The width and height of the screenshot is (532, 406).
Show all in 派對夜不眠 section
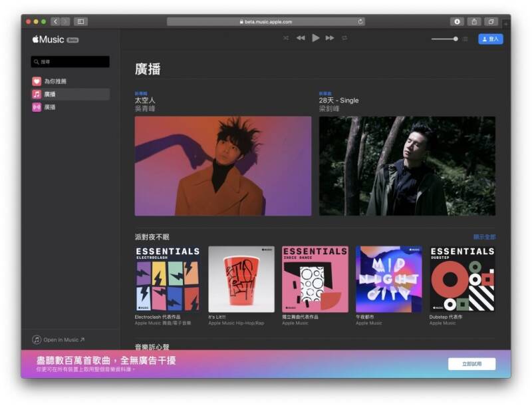(x=485, y=236)
